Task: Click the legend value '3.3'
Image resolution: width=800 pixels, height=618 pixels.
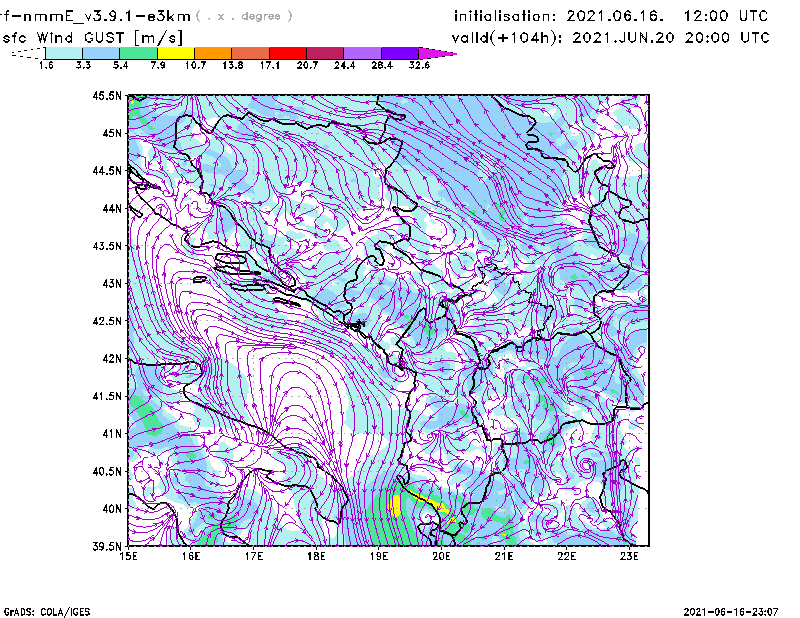Action: (x=83, y=65)
